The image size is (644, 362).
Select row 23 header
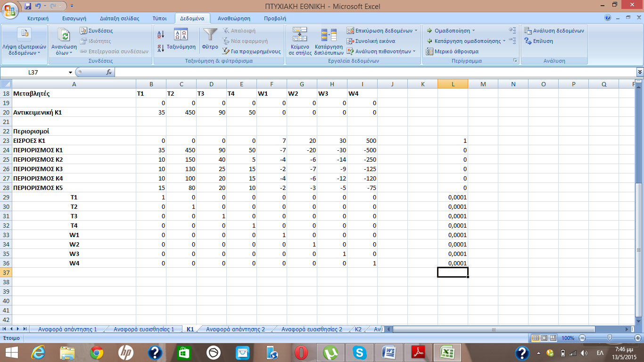coord(6,140)
